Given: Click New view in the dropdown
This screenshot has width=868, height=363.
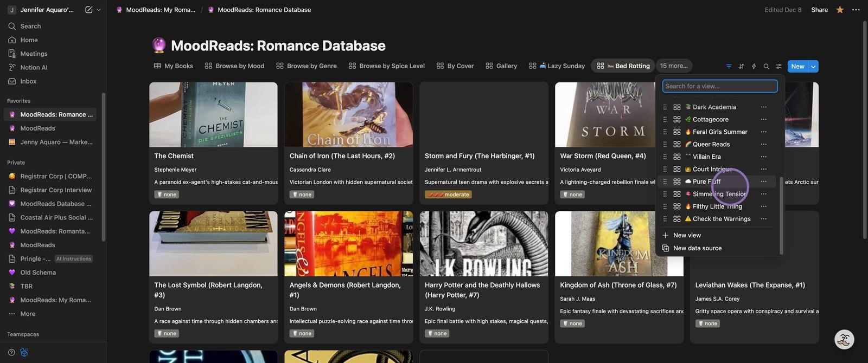Looking at the screenshot, I should pos(687,236).
